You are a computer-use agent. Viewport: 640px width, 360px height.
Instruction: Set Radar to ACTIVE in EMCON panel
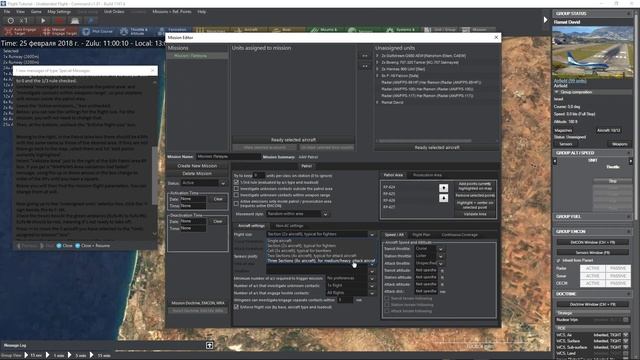point(592,268)
